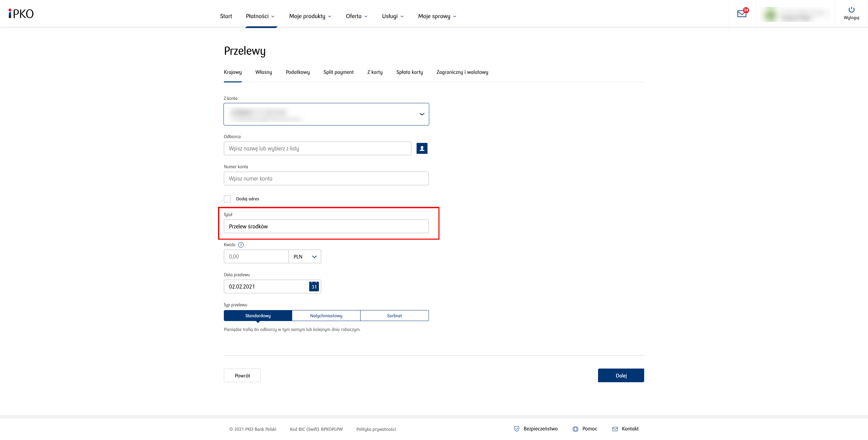Select Natychmiastowy transfer type

click(326, 316)
